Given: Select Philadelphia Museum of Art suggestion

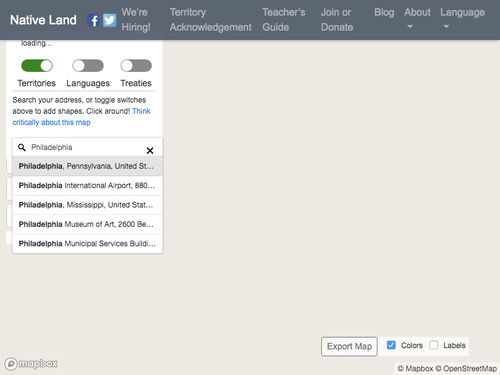Looking at the screenshot, I should (x=87, y=224).
